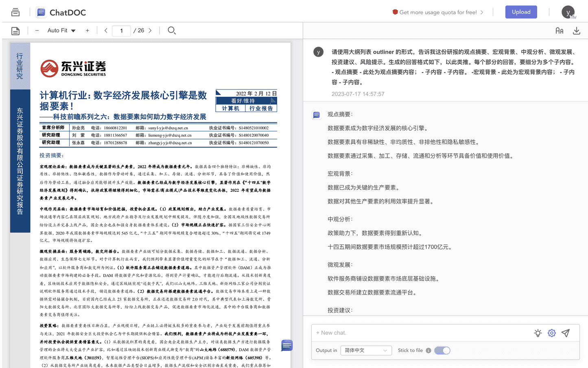Zoom in the PDF with plus

[87, 30]
